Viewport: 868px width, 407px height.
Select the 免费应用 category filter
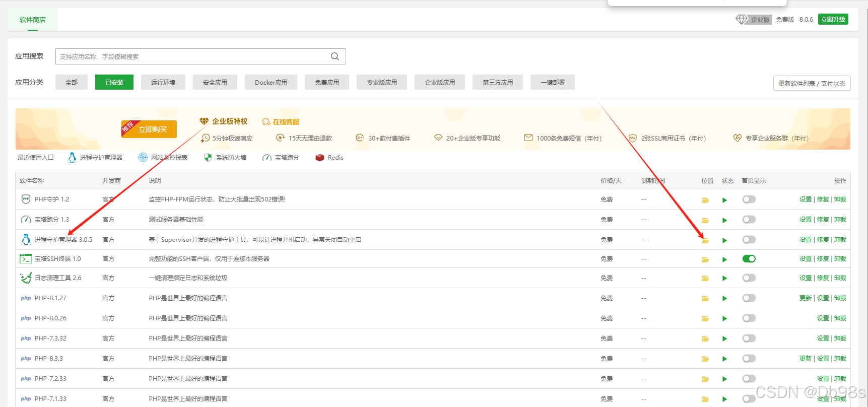pos(327,82)
